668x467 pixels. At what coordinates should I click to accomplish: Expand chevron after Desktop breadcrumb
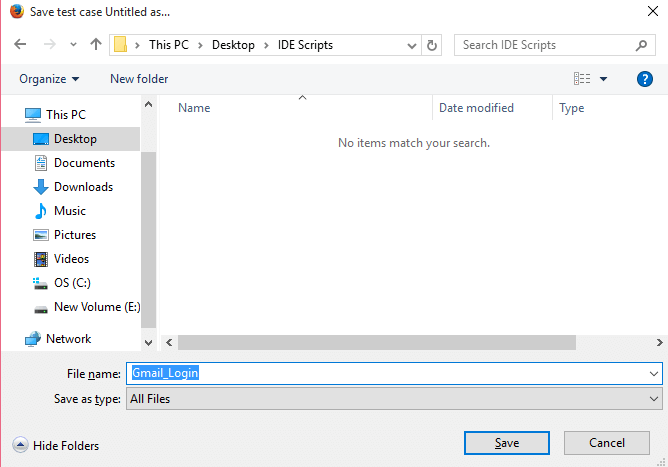(266, 45)
